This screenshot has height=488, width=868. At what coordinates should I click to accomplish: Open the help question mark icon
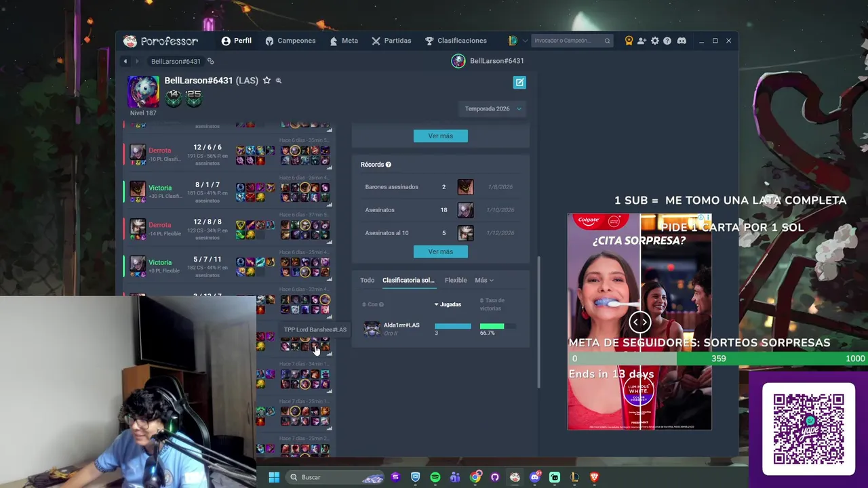tap(667, 41)
